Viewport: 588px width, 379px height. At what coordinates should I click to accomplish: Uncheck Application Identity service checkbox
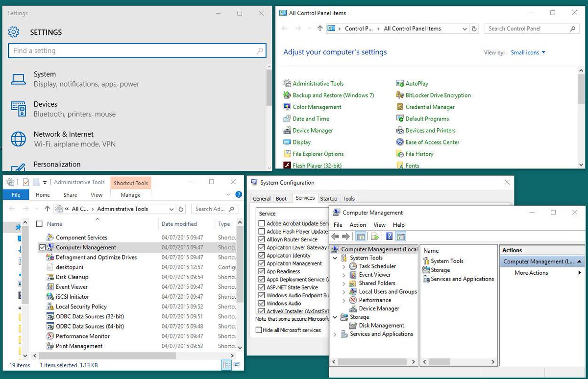coord(262,256)
